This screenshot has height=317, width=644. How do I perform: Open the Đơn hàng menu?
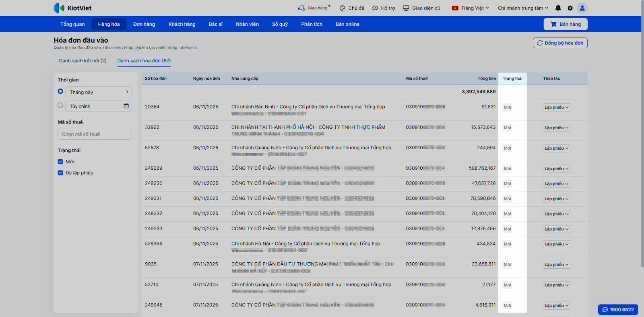(x=144, y=24)
